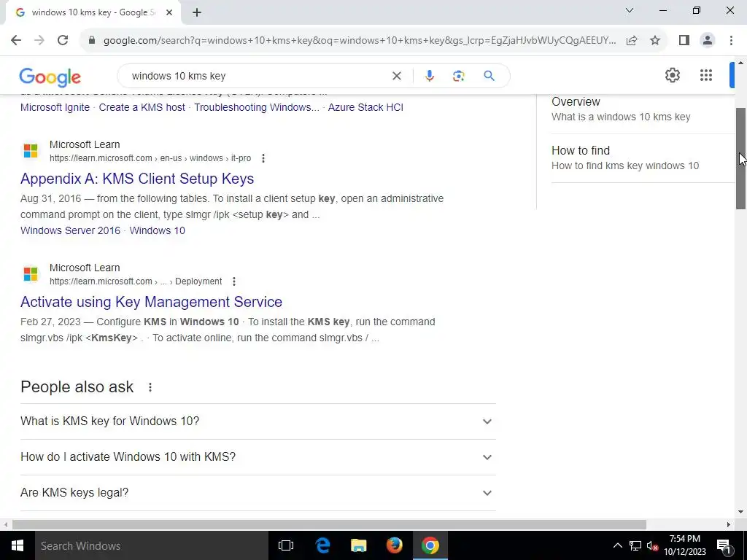Click the Search Windows taskbar box
The height and width of the screenshot is (560, 747).
(152, 545)
